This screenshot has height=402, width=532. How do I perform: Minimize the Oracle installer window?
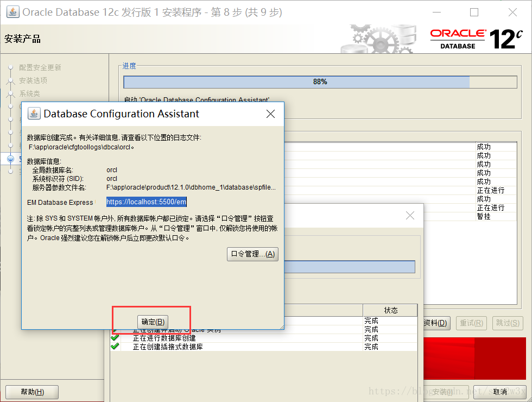[x=436, y=12]
